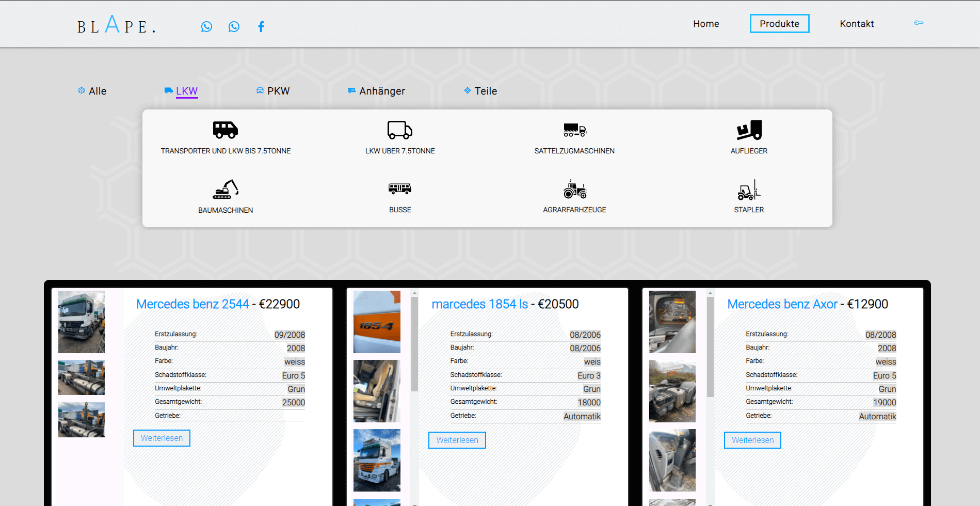The height and width of the screenshot is (506, 980).
Task: Pick the Agrarfahrzeuge tractor icon
Action: [574, 189]
